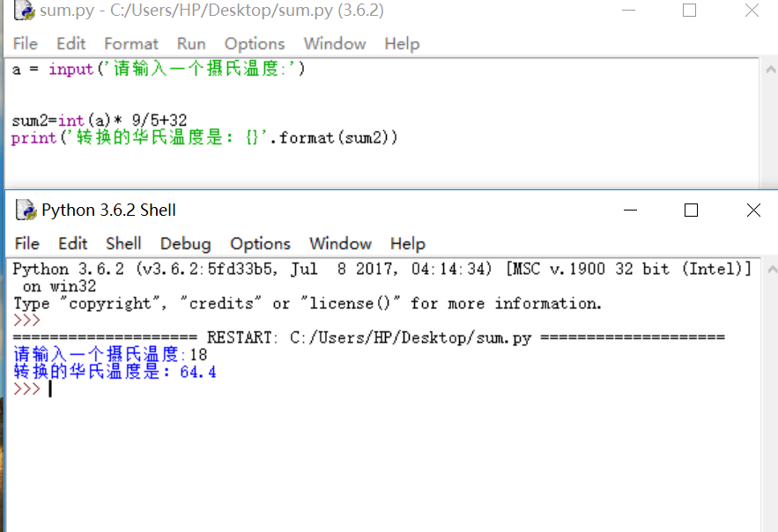Minimize the Python 3.6.2 Shell window
The image size is (778, 532).
pos(630,211)
